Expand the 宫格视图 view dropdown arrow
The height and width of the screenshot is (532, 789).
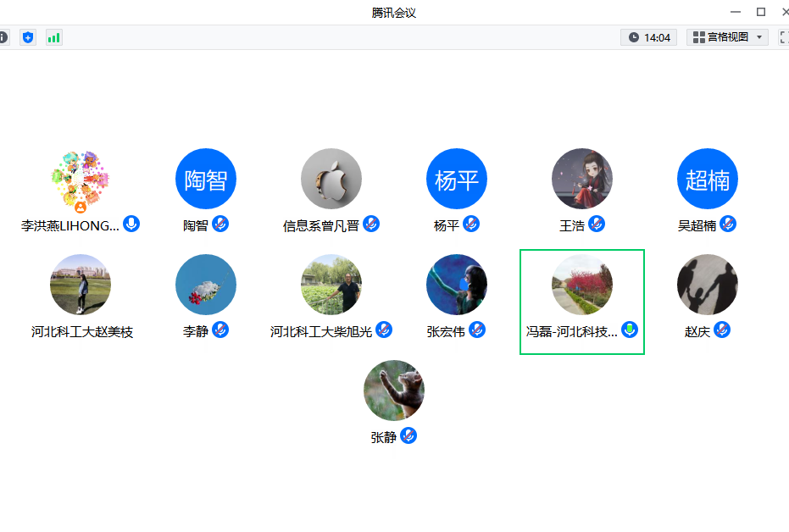click(x=759, y=37)
